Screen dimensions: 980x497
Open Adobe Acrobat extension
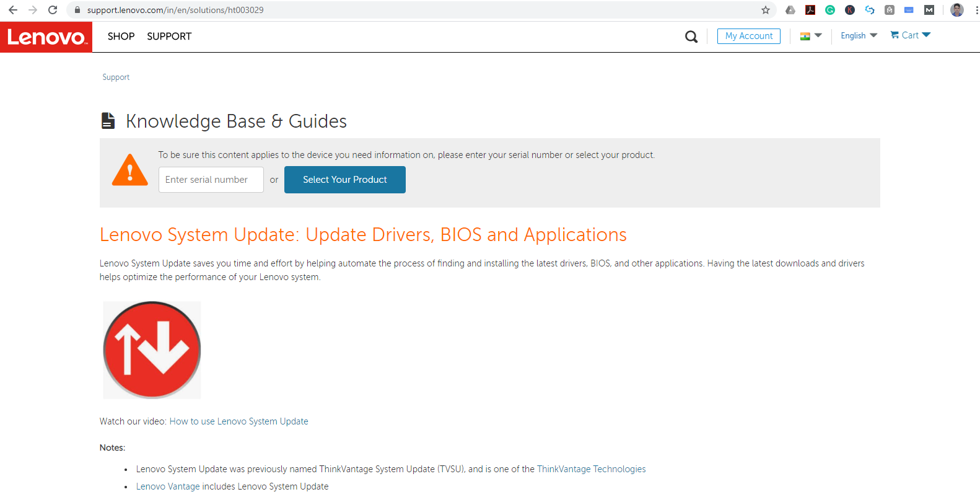point(810,10)
